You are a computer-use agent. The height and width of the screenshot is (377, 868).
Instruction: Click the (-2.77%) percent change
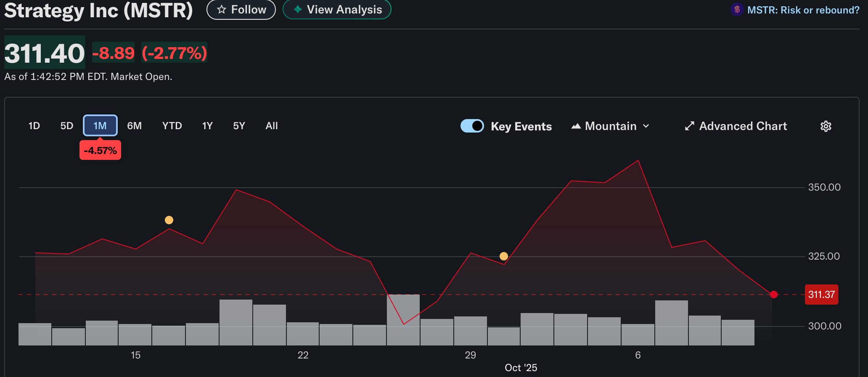point(175,53)
